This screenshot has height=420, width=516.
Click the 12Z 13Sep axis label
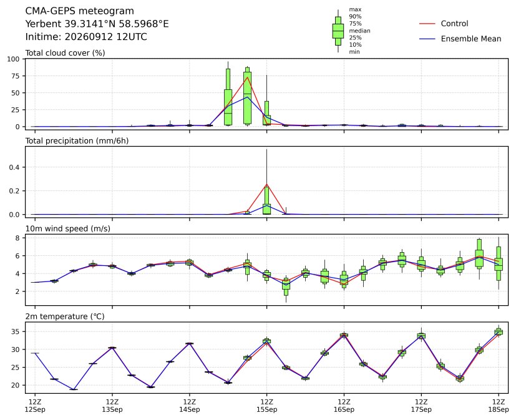pyautogui.click(x=112, y=406)
